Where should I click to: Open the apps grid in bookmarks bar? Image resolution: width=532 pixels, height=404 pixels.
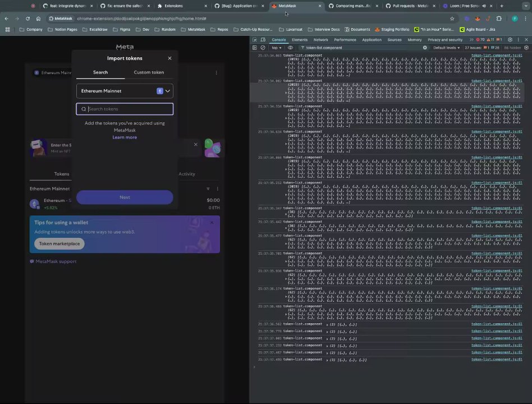point(7,30)
